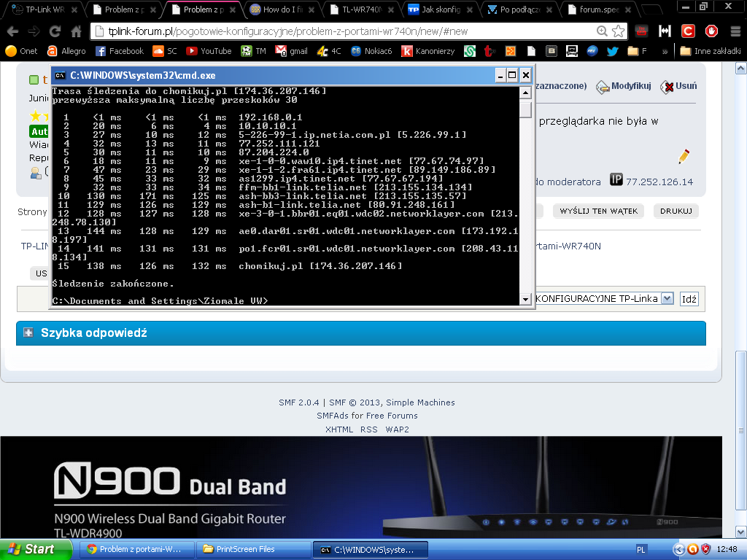Click the WYŚLIJ TEN WĄTEK button
The image size is (747, 560).
point(599,211)
